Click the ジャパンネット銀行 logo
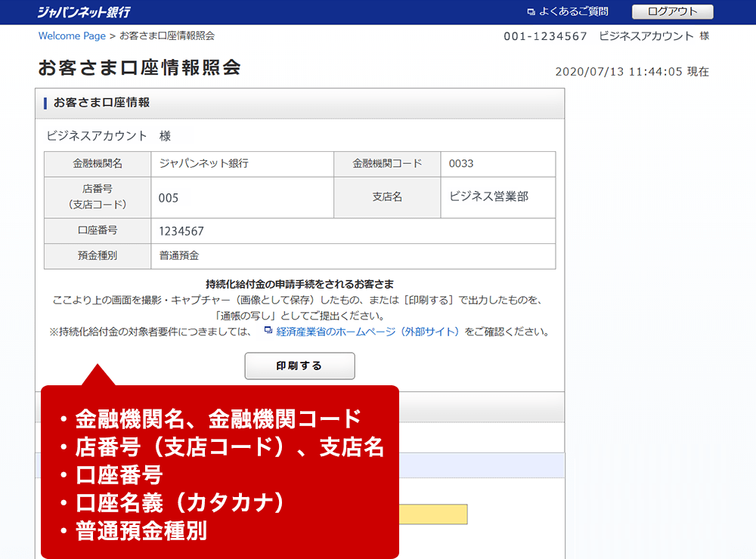Viewport: 756px width, 559px height. 84,12
